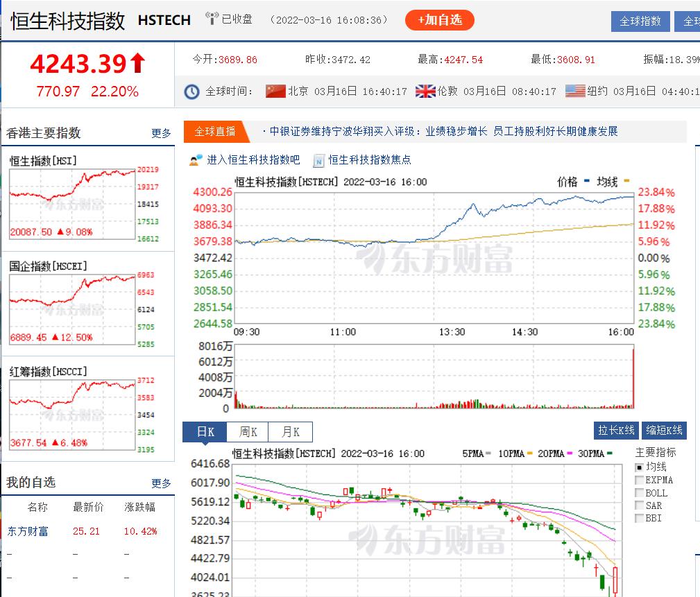Click the intraday price line chart
Viewport: 700px width, 597px height.
tap(434, 258)
